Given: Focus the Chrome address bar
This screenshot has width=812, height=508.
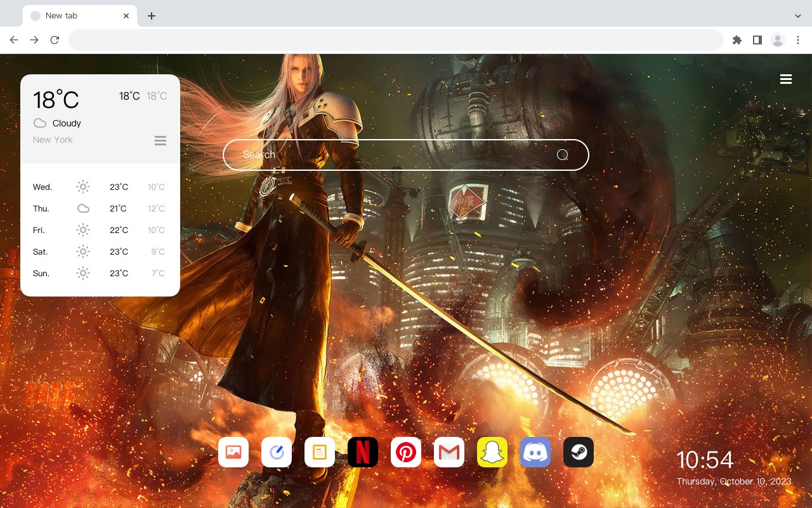Looking at the screenshot, I should (396, 40).
